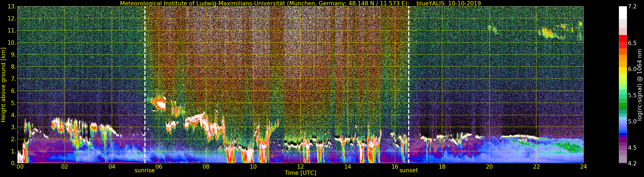Viewport: 644px width, 177px height.
Task: Click the time tick label '14'
Action: click(x=347, y=167)
